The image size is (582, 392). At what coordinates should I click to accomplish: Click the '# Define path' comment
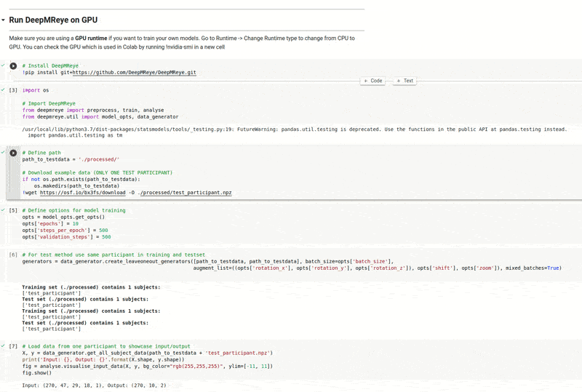[41, 153]
